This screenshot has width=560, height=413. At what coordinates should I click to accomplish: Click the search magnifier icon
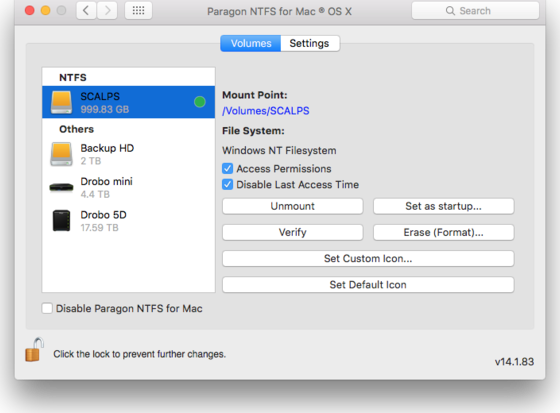coord(450,11)
